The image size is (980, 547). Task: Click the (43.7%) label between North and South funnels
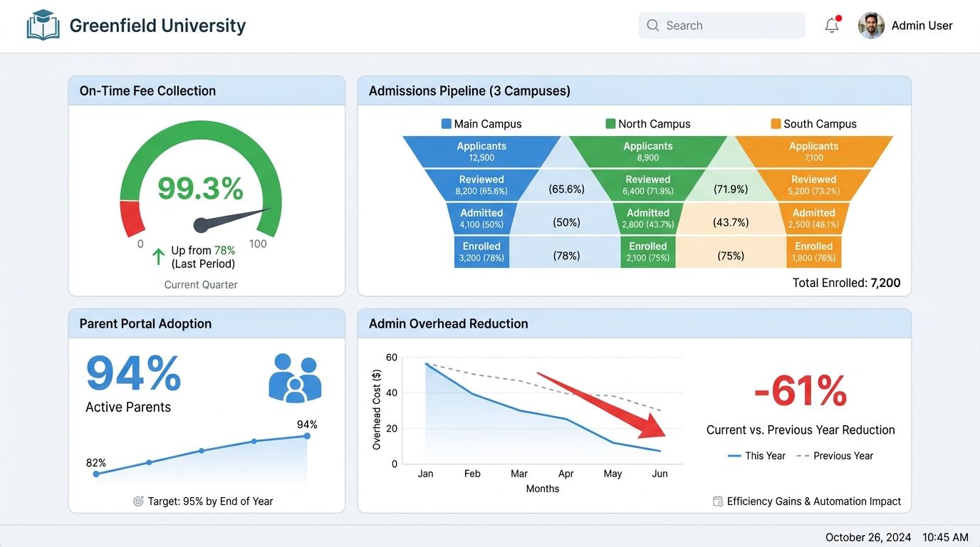(x=731, y=222)
